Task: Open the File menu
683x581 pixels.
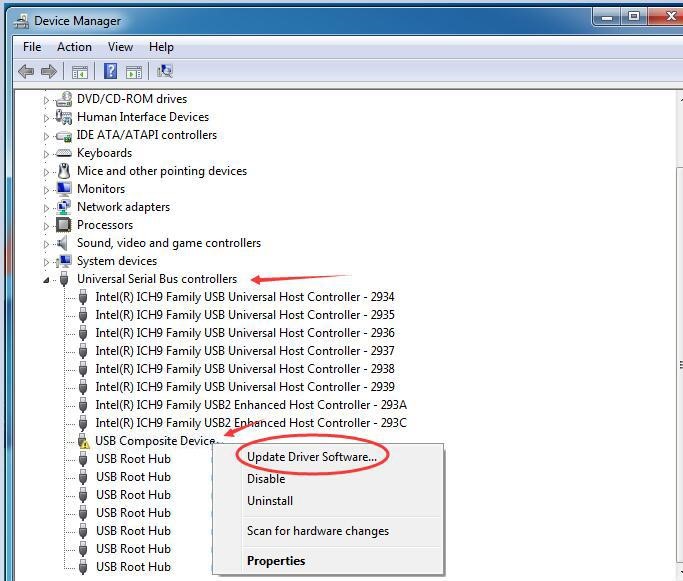Action: 32,47
